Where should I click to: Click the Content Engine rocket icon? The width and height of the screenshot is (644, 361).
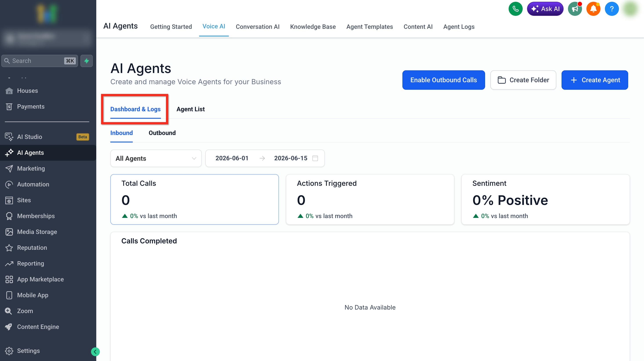pos(9,327)
